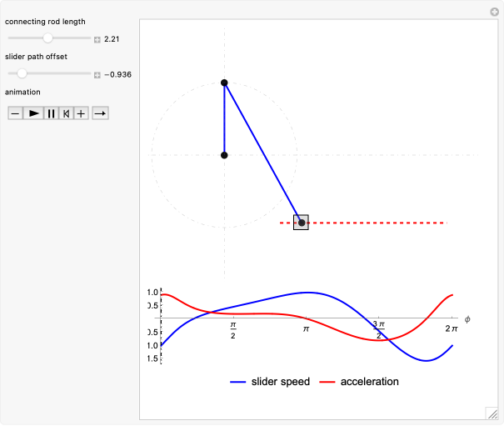The width and height of the screenshot is (504, 426).
Task: Click the red dashed slider path line
Action: (383, 223)
